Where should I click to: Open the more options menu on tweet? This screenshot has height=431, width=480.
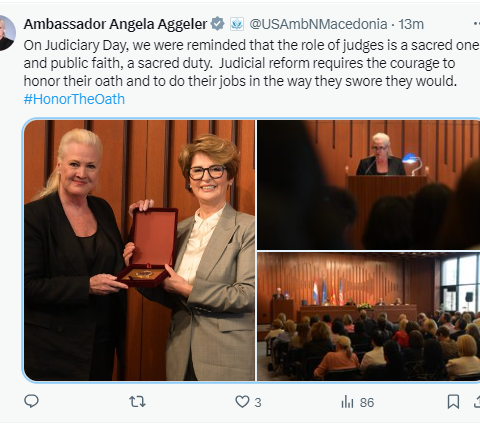[x=477, y=24]
